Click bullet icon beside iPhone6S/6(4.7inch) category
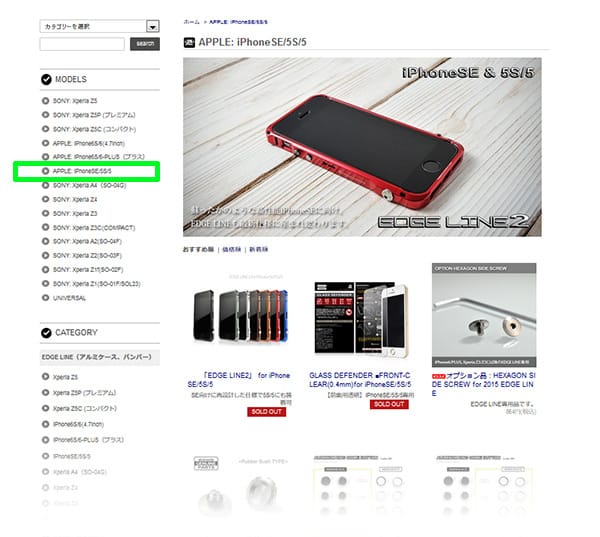The height and width of the screenshot is (537, 600). pos(46,424)
